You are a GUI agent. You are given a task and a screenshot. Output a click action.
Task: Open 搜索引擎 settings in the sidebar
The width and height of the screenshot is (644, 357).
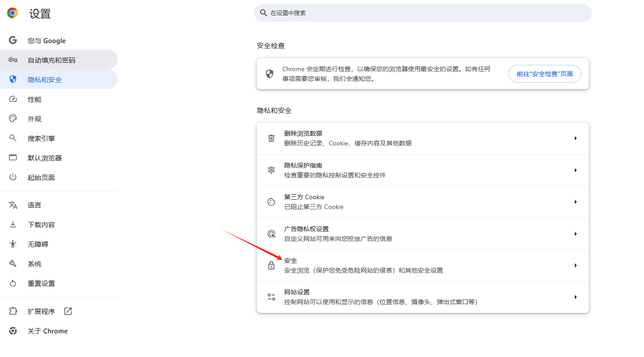click(59, 138)
